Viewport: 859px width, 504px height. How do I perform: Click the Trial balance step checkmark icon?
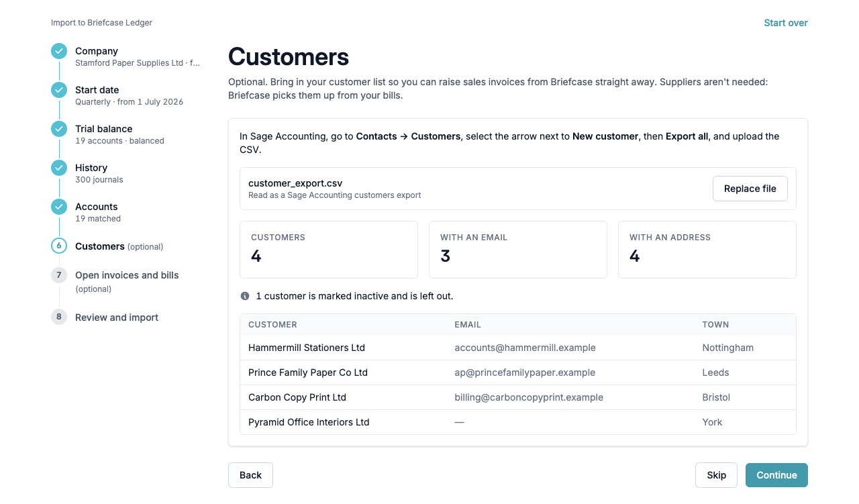pyautogui.click(x=59, y=129)
